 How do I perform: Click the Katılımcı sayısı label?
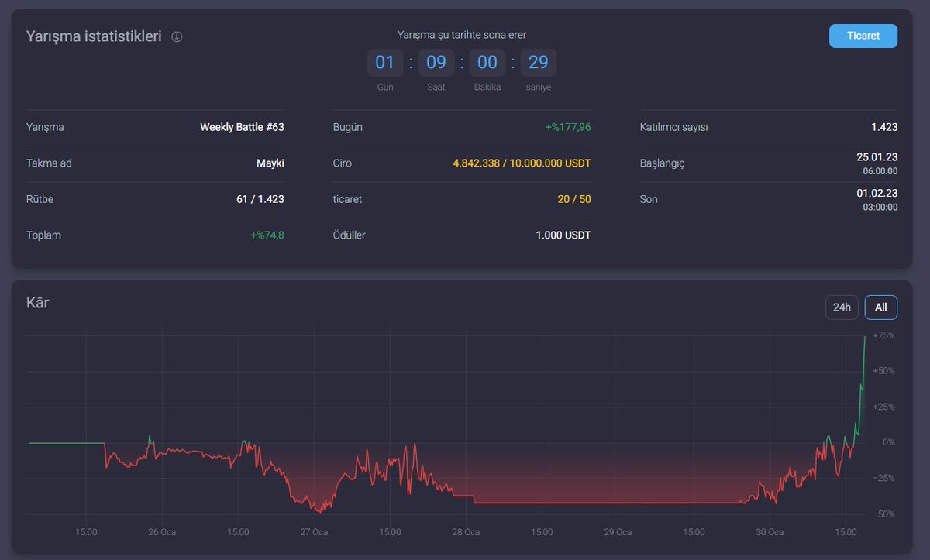674,127
